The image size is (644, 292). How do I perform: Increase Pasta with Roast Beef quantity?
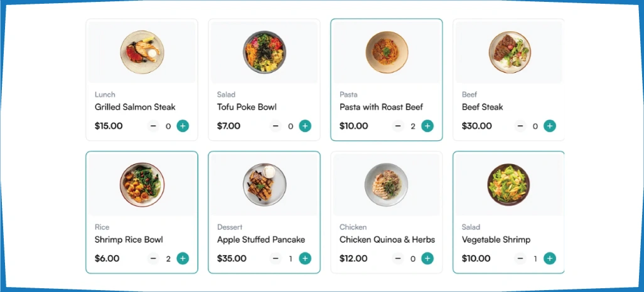tap(427, 126)
